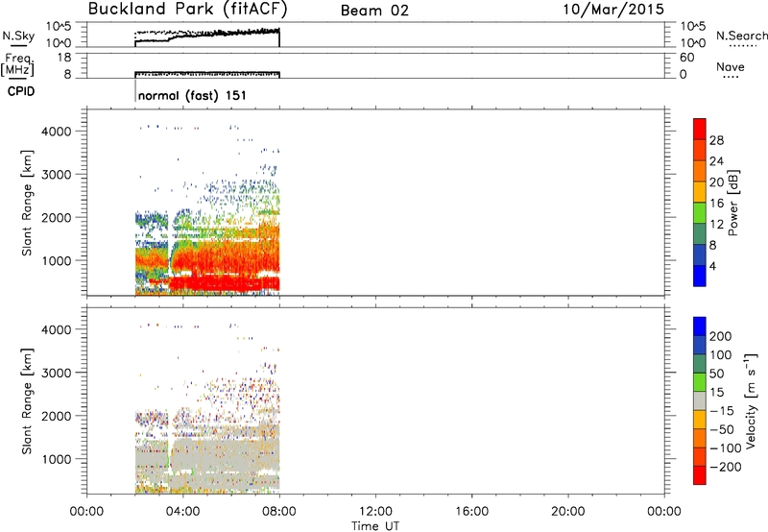The height and width of the screenshot is (532, 768).
Task: Click the velocity color bar legend
Action: point(700,400)
